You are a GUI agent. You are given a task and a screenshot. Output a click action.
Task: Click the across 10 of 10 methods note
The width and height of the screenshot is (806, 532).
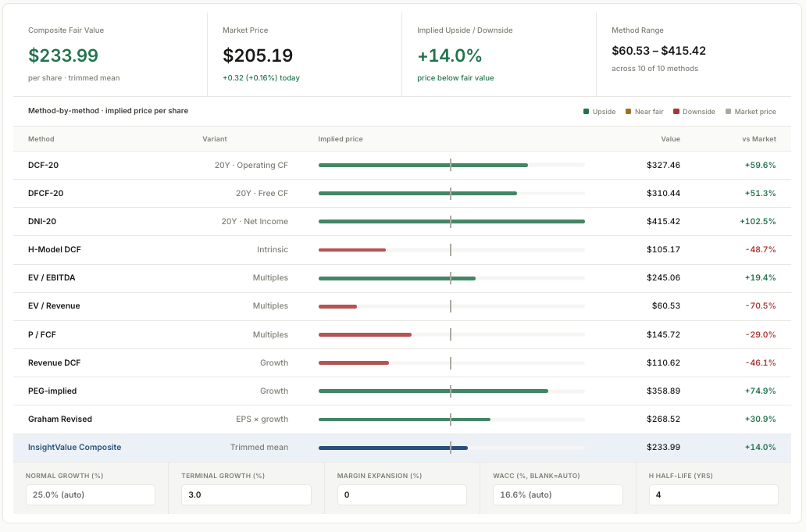click(654, 69)
